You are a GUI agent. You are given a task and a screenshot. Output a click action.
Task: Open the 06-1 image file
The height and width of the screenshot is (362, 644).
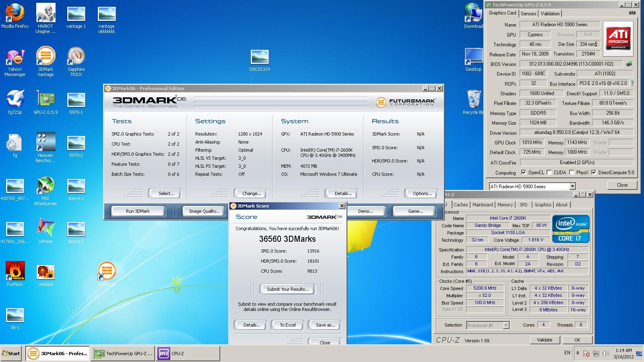(15, 318)
